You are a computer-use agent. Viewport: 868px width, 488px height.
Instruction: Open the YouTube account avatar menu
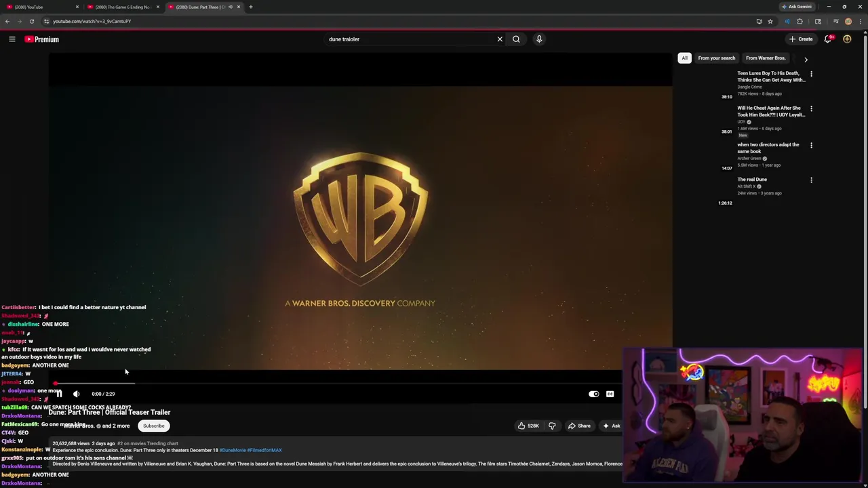pyautogui.click(x=847, y=39)
